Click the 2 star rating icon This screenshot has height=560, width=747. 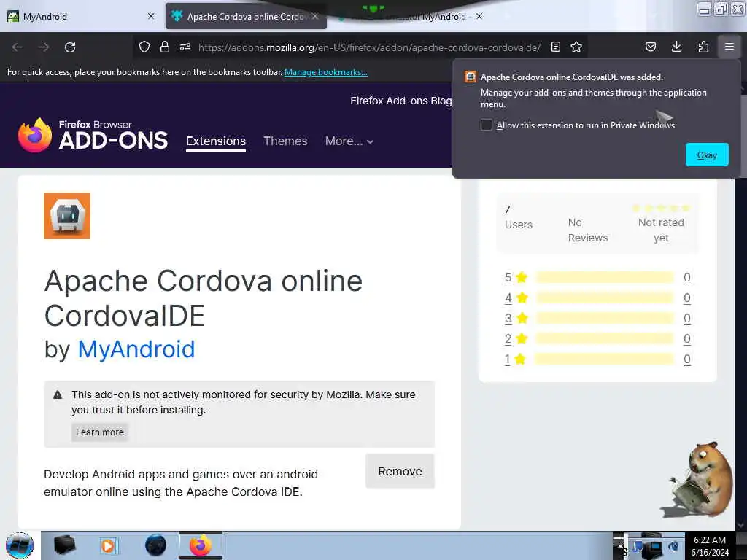pos(522,338)
